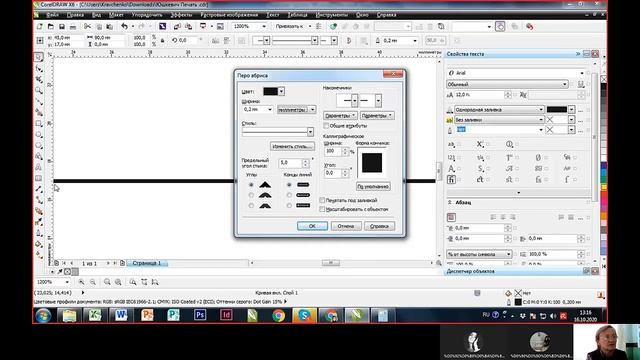Click OK in the outline pen dialog
The height and width of the screenshot is (360, 640).
(312, 226)
